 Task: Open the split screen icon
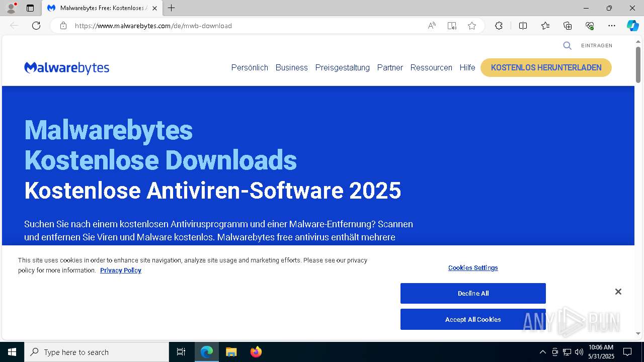click(x=523, y=26)
